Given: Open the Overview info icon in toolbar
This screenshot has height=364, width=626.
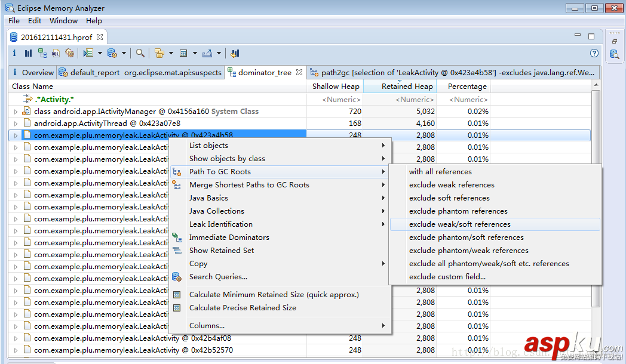Looking at the screenshot, I should tap(15, 53).
